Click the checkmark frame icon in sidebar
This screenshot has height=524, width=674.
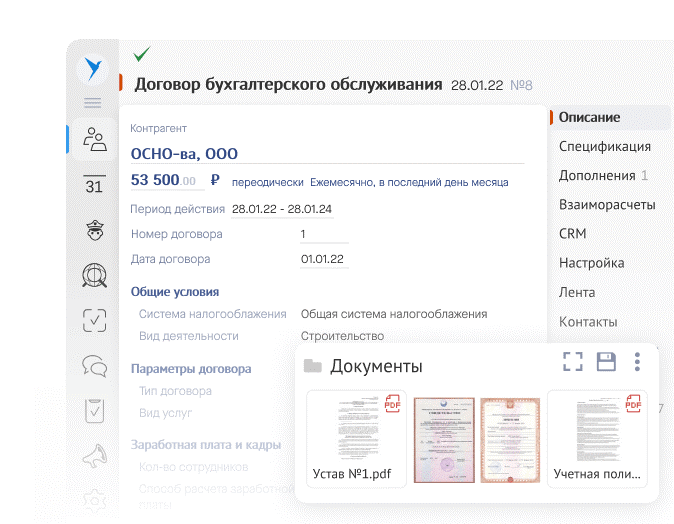pos(95,321)
